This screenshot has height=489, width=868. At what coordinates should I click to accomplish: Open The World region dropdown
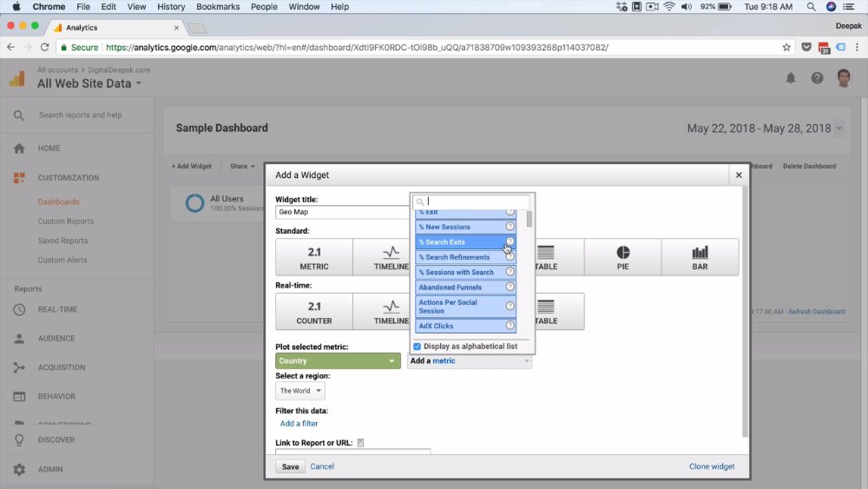[300, 391]
